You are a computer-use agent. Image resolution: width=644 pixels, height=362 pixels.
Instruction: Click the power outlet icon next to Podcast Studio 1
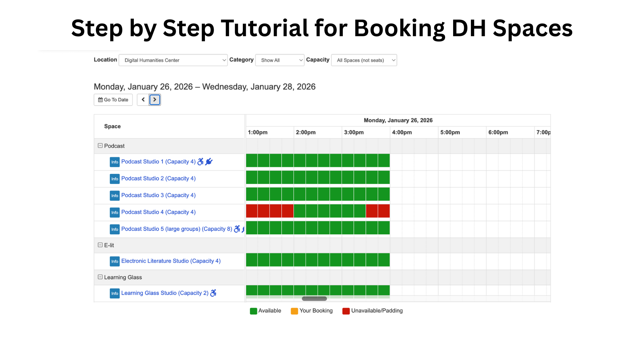click(x=208, y=162)
